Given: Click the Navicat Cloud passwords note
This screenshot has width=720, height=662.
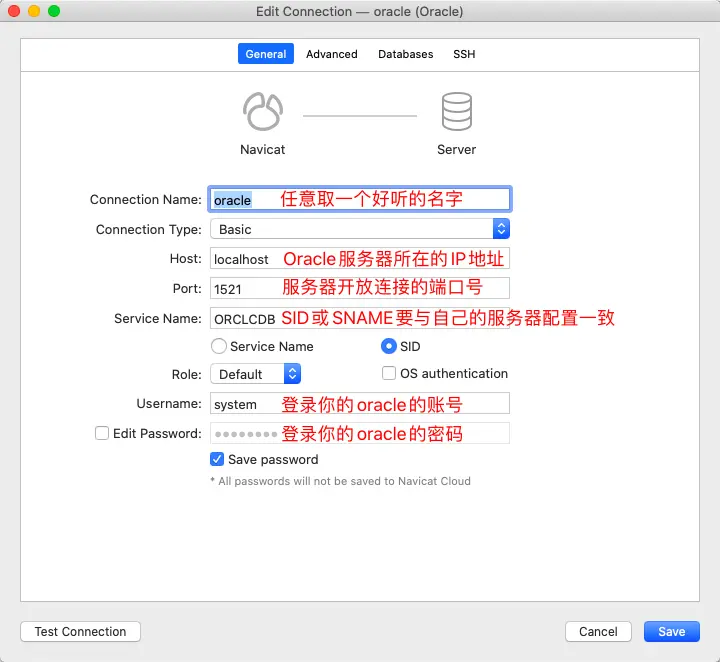Looking at the screenshot, I should coord(340,481).
